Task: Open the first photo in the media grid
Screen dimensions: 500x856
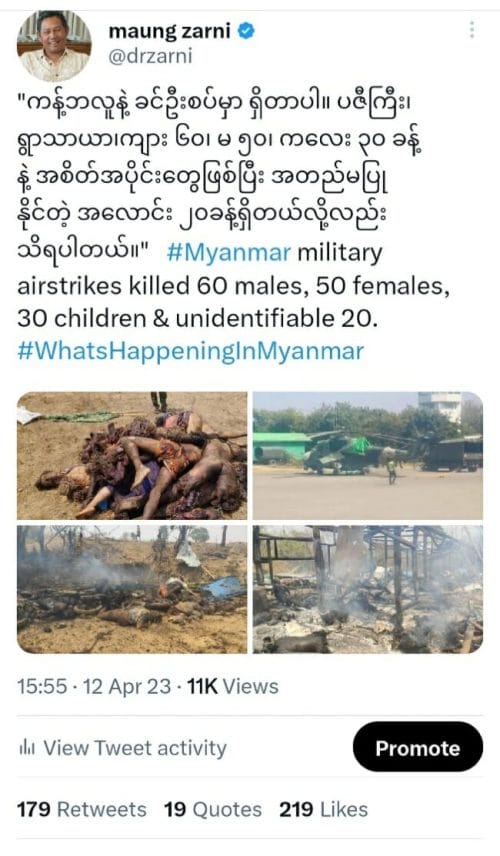Action: [132, 455]
